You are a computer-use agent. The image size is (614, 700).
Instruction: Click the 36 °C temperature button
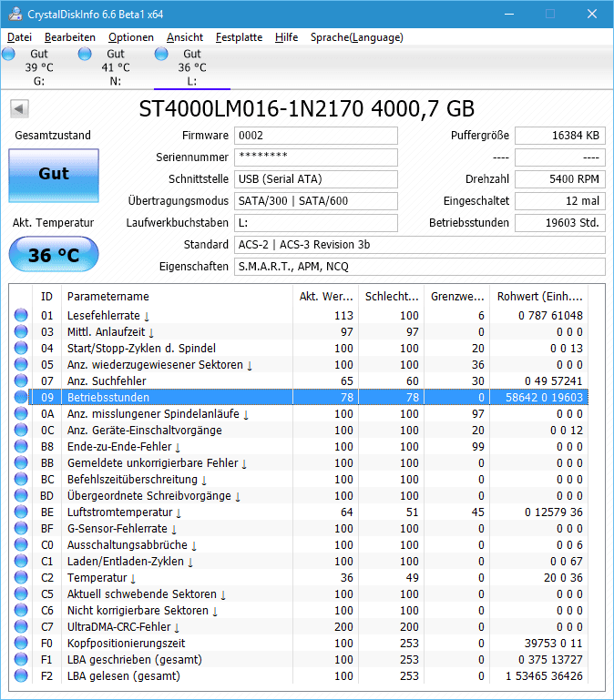[x=54, y=255]
